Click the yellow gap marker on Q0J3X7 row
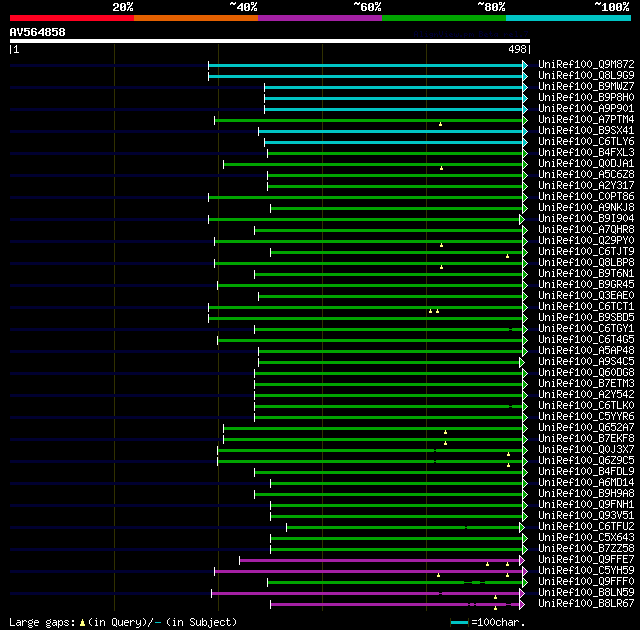 click(x=508, y=454)
